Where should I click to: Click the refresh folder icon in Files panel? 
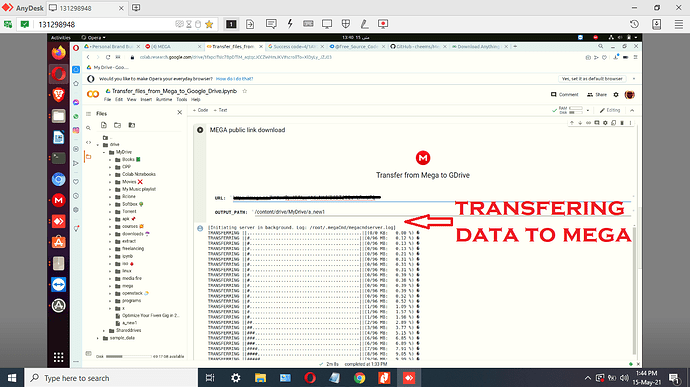pyautogui.click(x=117, y=125)
